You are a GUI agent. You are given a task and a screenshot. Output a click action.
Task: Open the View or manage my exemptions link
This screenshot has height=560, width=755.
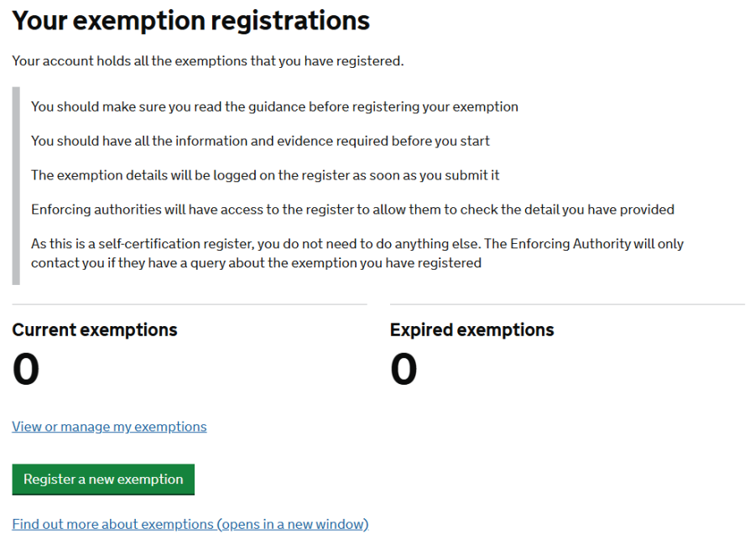[109, 427]
